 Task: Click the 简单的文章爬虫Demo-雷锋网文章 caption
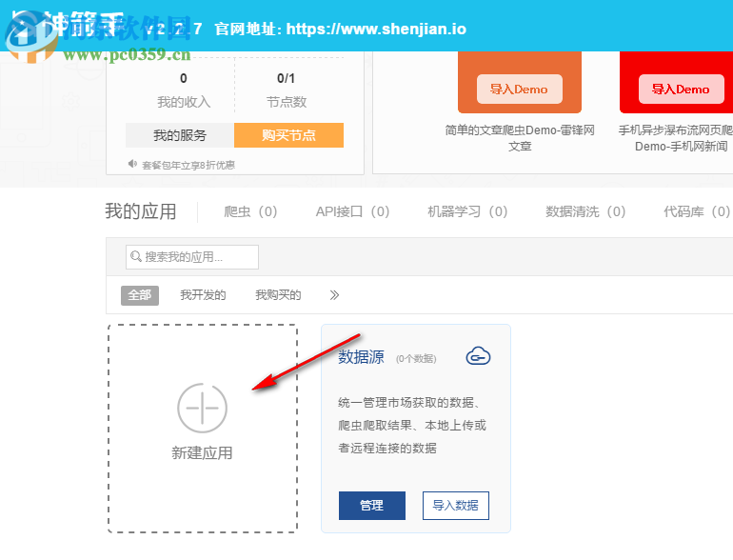click(x=520, y=138)
